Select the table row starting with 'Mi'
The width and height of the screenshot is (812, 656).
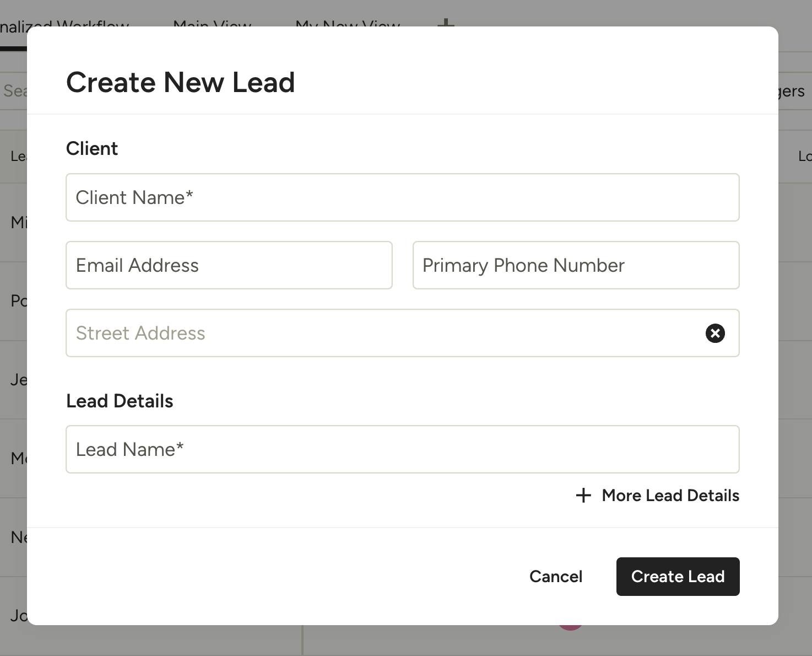coord(18,222)
